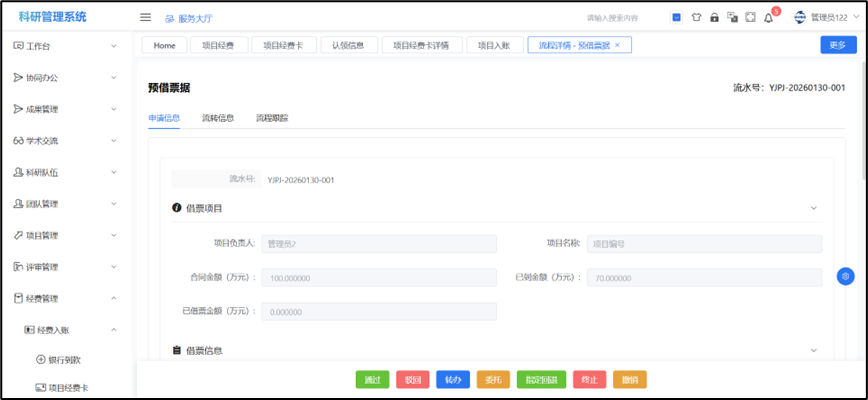Toggle fullscreen with the expand icon
The image size is (868, 400).
[x=750, y=17]
